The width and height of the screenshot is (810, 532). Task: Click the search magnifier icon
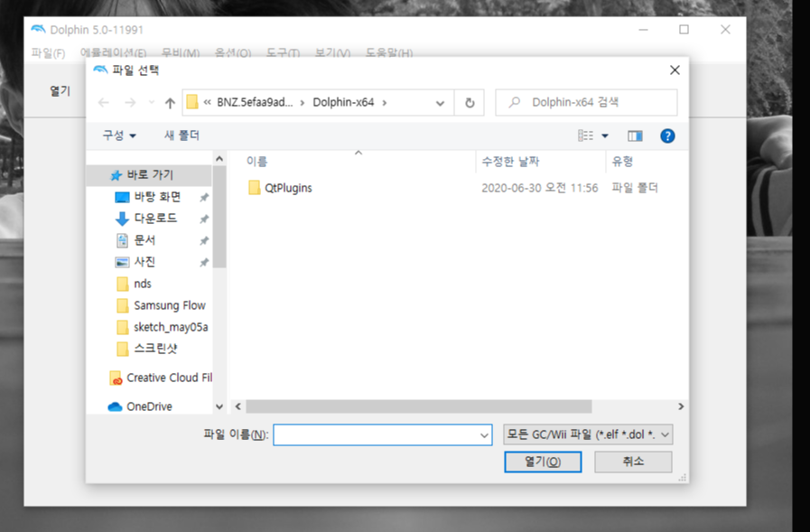click(x=514, y=102)
